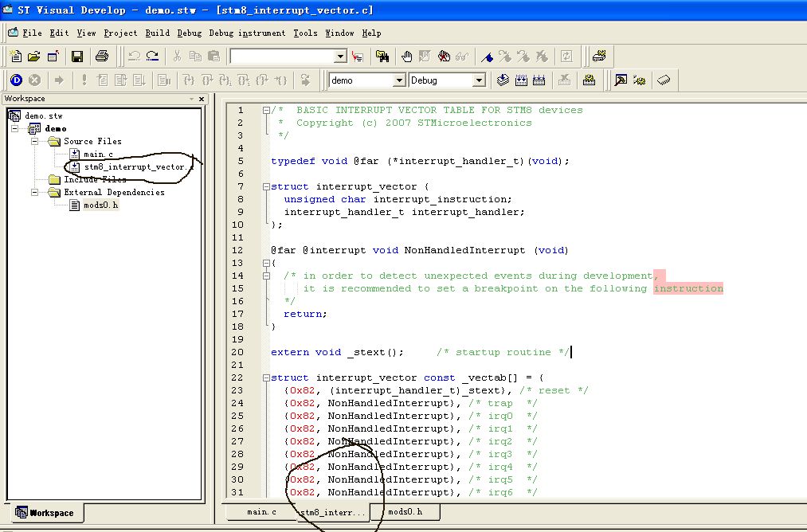Cut selection using scissors icon
The width and height of the screenshot is (807, 532).
[177, 56]
